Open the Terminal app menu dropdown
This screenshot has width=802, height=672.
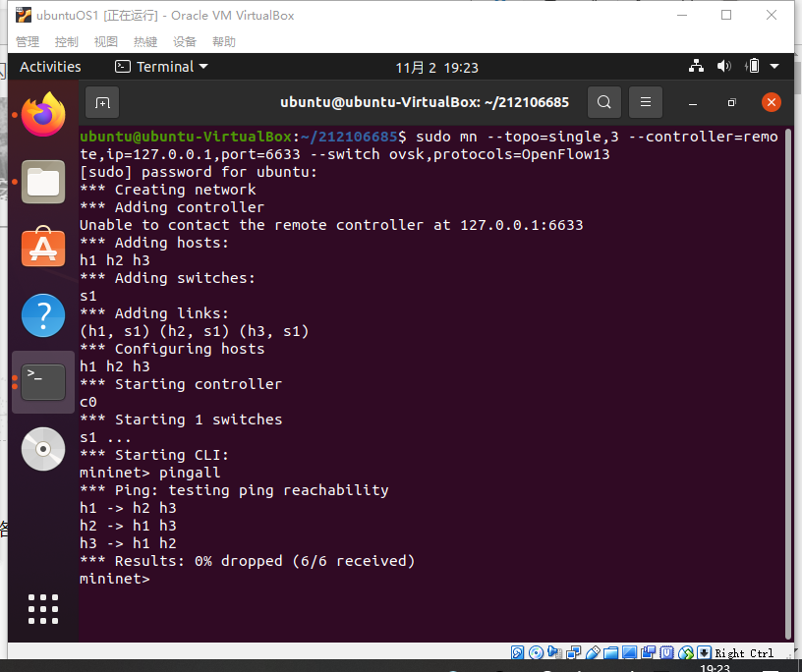pyautogui.click(x=161, y=67)
